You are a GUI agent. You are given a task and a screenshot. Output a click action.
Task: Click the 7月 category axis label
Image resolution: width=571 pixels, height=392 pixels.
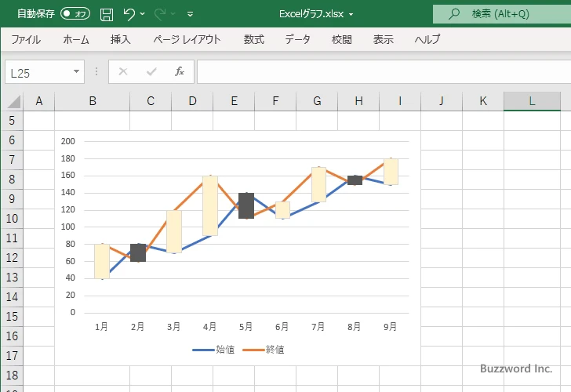(x=318, y=327)
